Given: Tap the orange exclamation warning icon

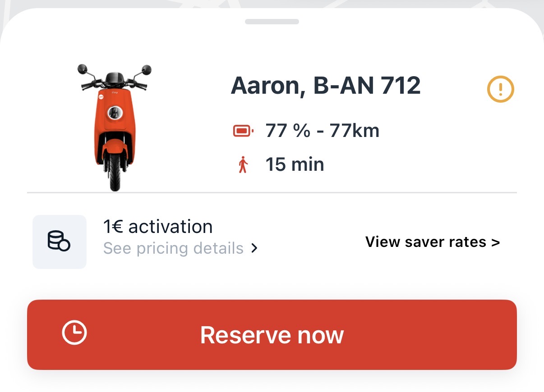Looking at the screenshot, I should pos(500,89).
